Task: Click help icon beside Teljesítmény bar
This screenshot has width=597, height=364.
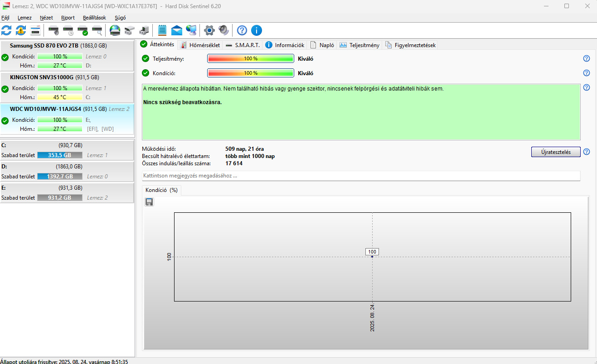Action: click(x=587, y=58)
